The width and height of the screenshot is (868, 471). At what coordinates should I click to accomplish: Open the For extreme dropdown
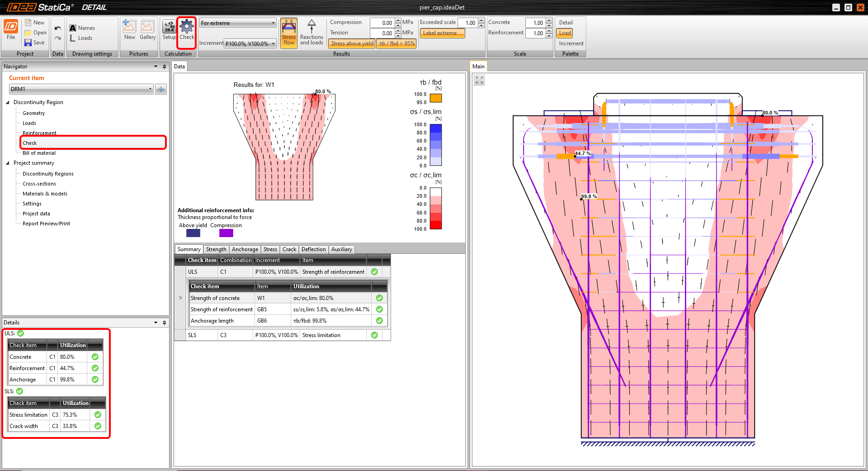pyautogui.click(x=238, y=23)
